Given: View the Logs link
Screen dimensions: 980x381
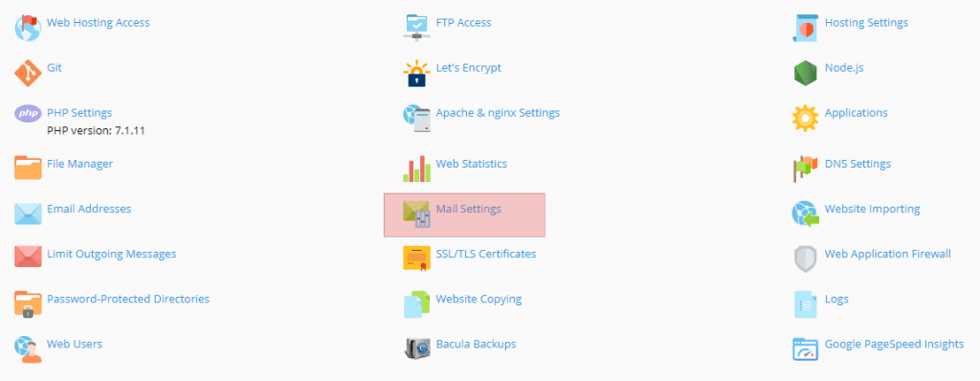Looking at the screenshot, I should [836, 299].
